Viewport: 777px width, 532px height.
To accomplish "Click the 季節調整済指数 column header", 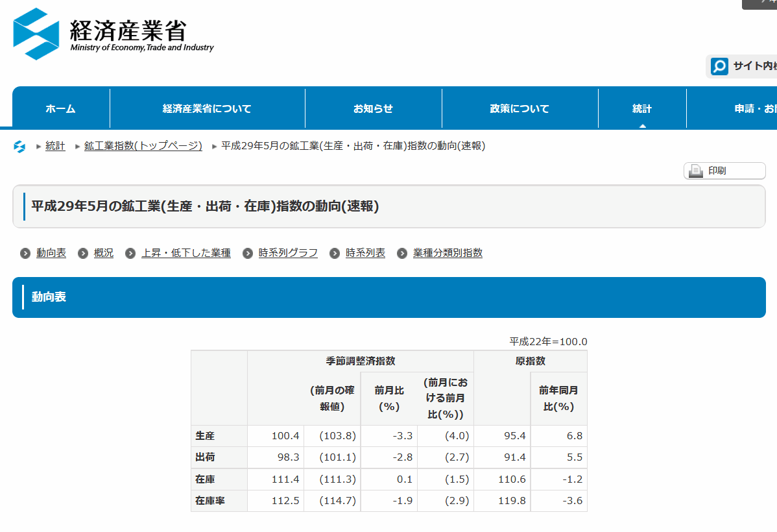I will point(360,361).
